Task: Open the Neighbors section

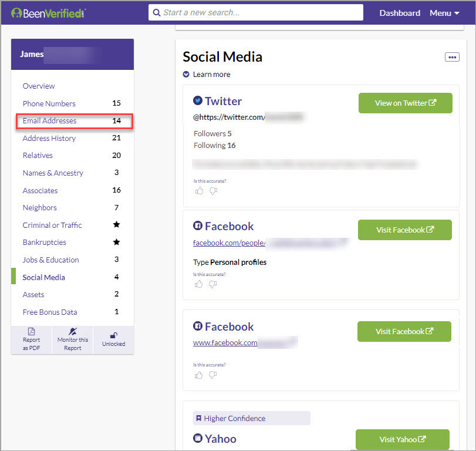Action: 72,207
